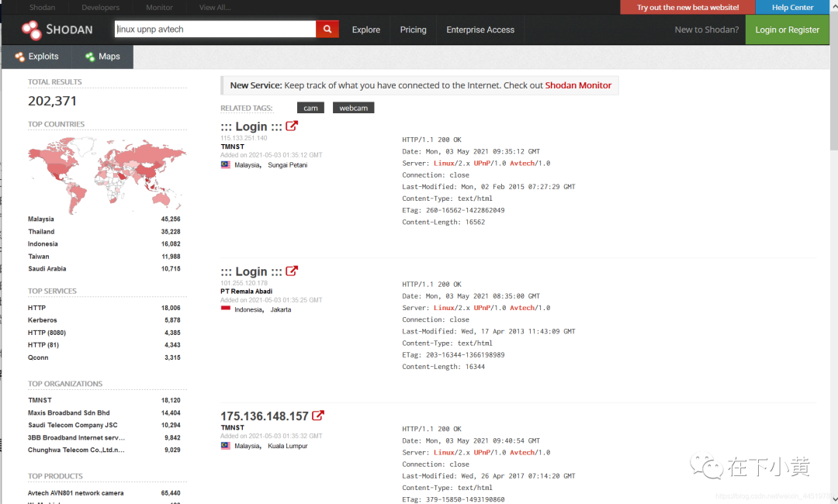Image resolution: width=838 pixels, height=504 pixels.
Task: Focus the search field containing linux upnp avtech
Action: pyautogui.click(x=216, y=29)
